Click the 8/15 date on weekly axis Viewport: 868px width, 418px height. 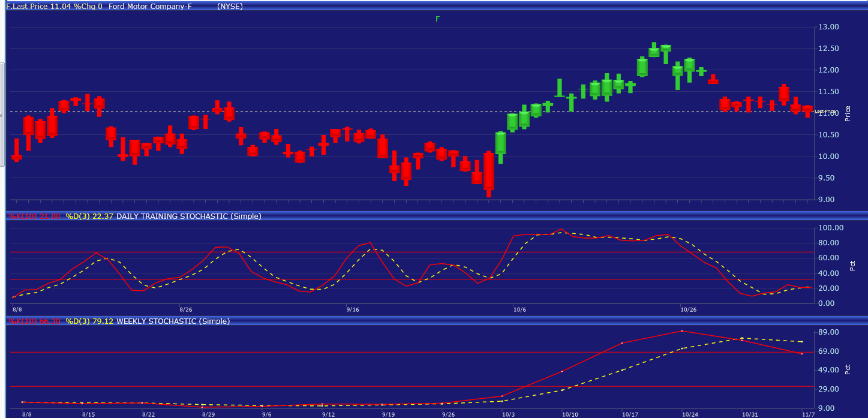click(x=88, y=414)
